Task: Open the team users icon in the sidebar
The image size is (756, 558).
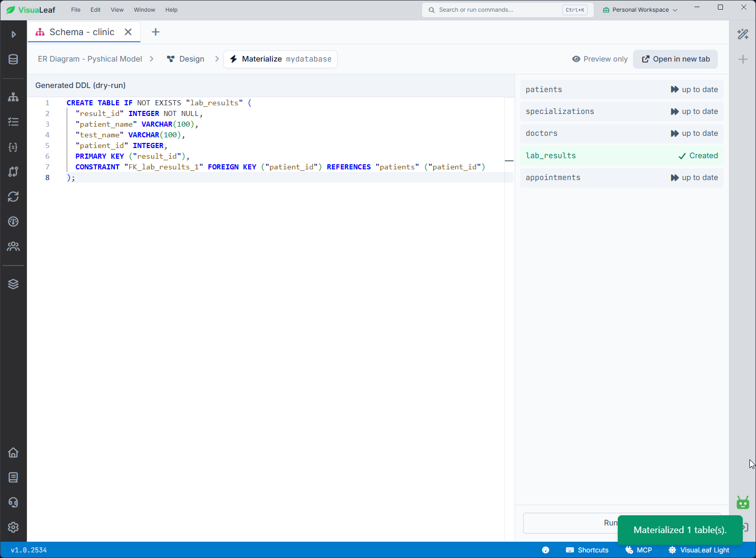Action: coord(14,246)
